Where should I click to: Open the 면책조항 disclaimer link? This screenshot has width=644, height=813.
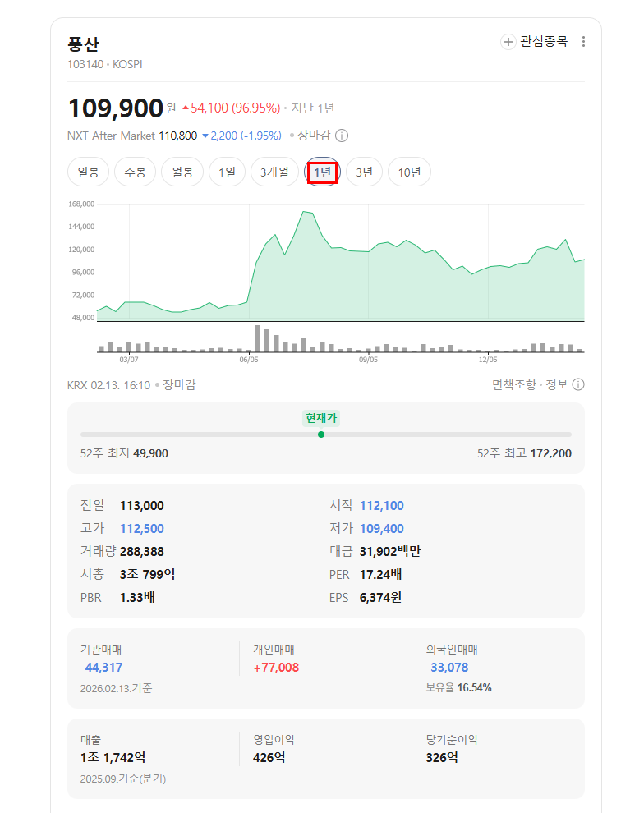tap(514, 384)
